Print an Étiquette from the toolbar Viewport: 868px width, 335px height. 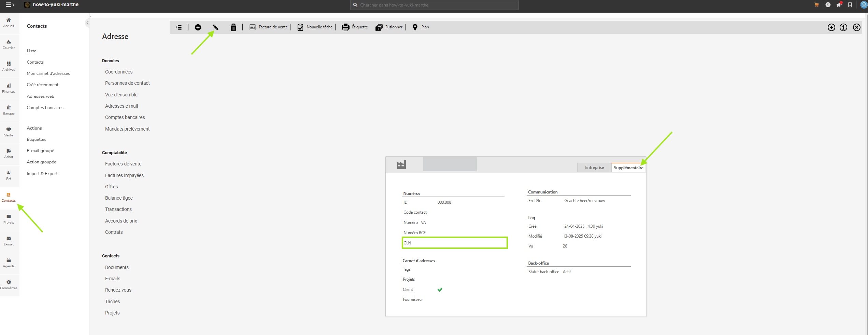click(355, 27)
